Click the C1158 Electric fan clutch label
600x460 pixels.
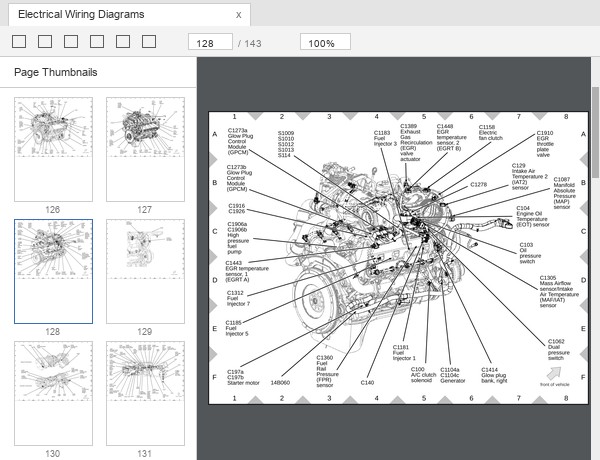(491, 132)
